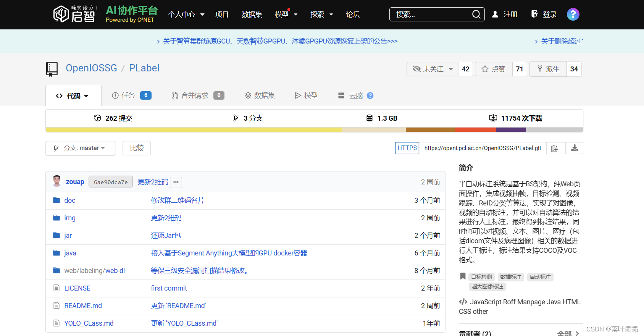Click the fork icon for 派生
This screenshot has height=336, width=644.
(540, 69)
